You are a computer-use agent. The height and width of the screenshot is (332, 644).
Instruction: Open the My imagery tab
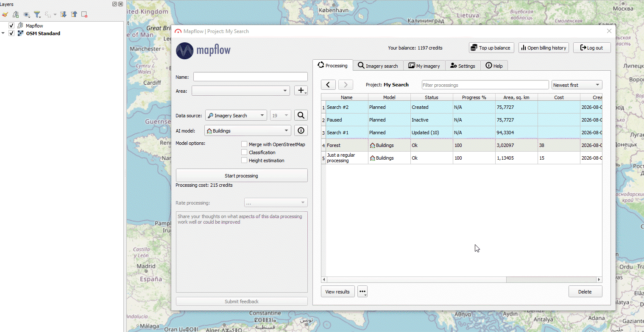tap(424, 66)
